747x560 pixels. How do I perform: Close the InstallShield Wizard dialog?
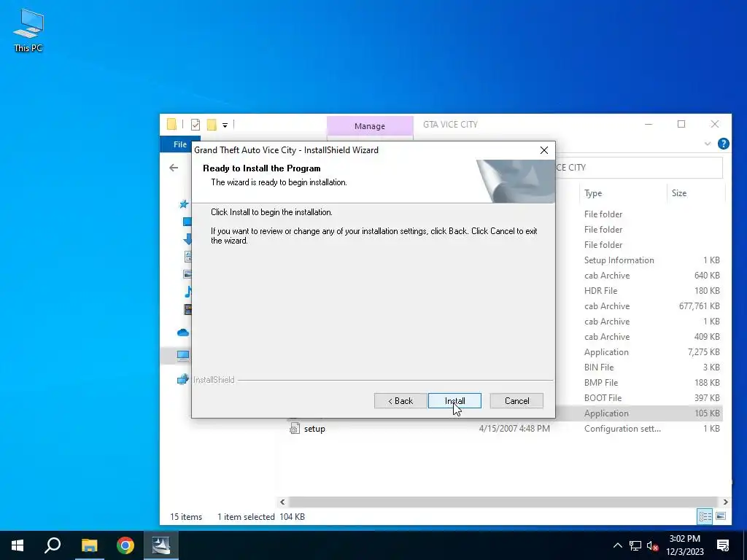(544, 150)
